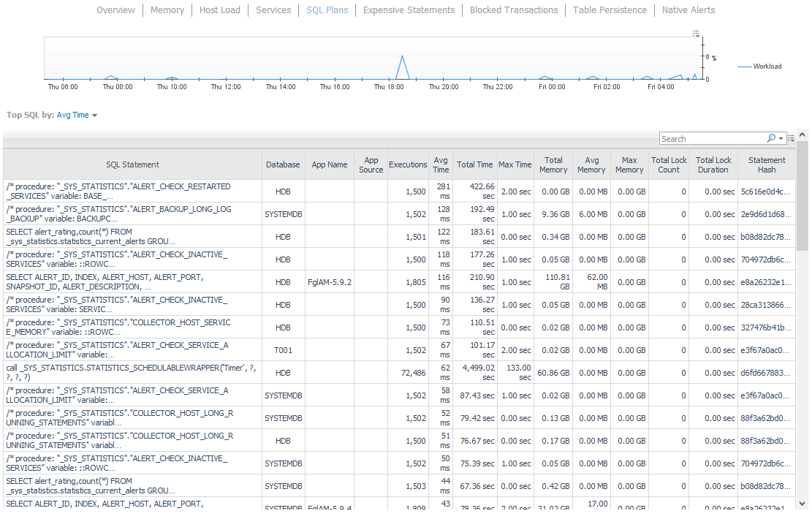Open the chart options icon above the workload graph
812x519 pixels.
coord(695,33)
